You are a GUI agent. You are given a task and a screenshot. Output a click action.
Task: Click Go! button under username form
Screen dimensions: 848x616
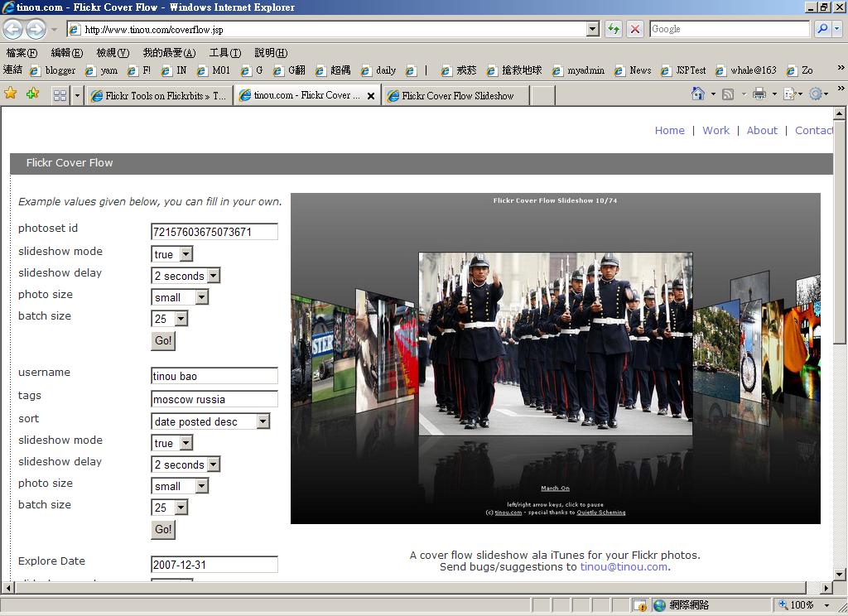click(x=163, y=529)
